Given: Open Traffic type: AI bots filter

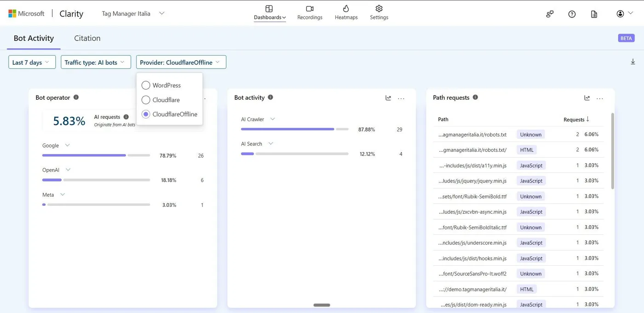Looking at the screenshot, I should (96, 62).
